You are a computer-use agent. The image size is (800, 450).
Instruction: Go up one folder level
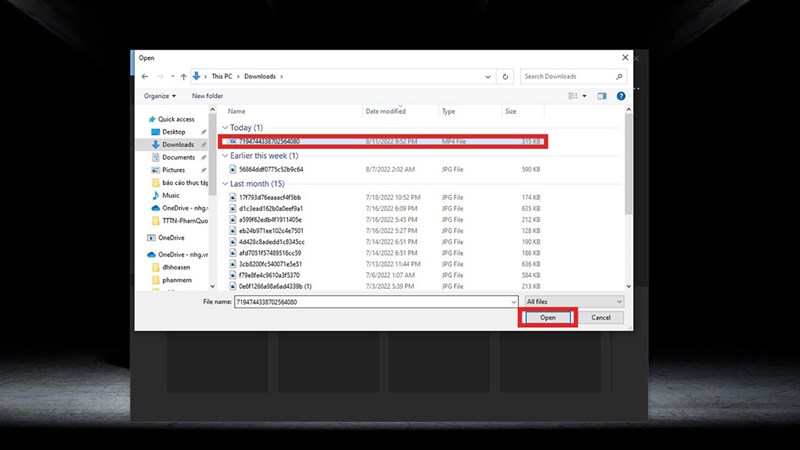click(x=183, y=76)
